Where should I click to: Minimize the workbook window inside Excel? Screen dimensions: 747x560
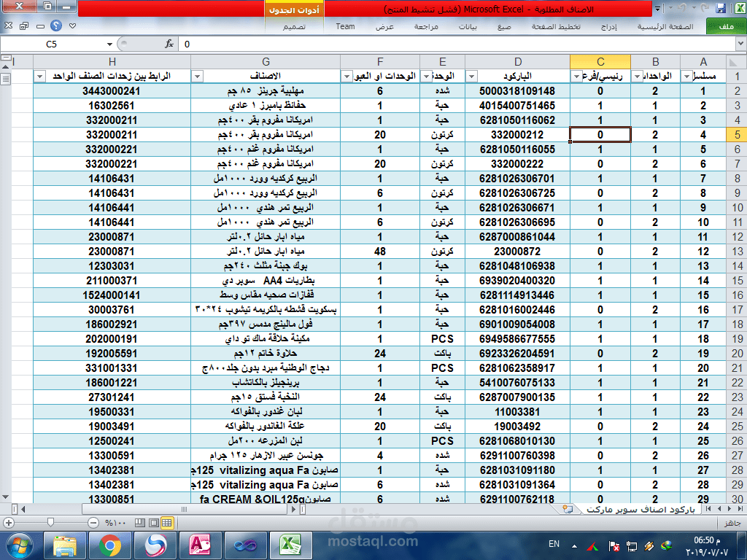click(x=40, y=26)
